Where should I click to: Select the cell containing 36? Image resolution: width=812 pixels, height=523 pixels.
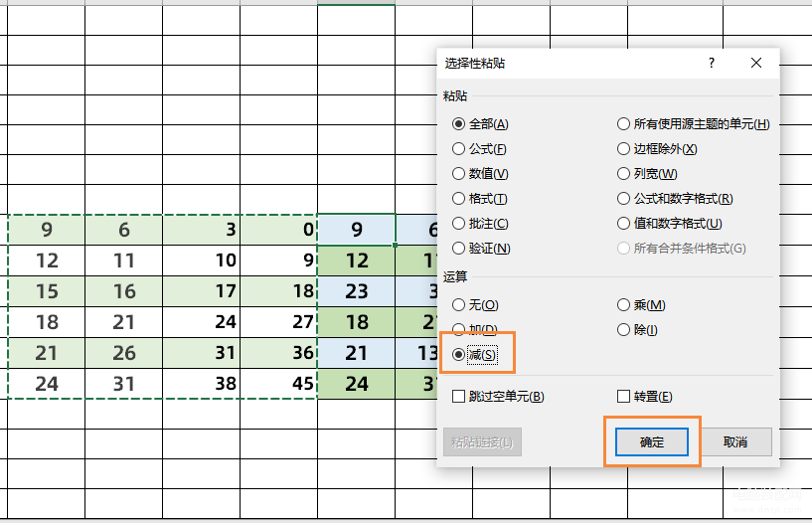click(x=278, y=353)
